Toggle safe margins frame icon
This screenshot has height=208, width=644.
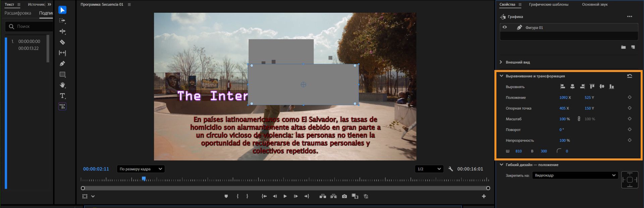tap(85, 196)
